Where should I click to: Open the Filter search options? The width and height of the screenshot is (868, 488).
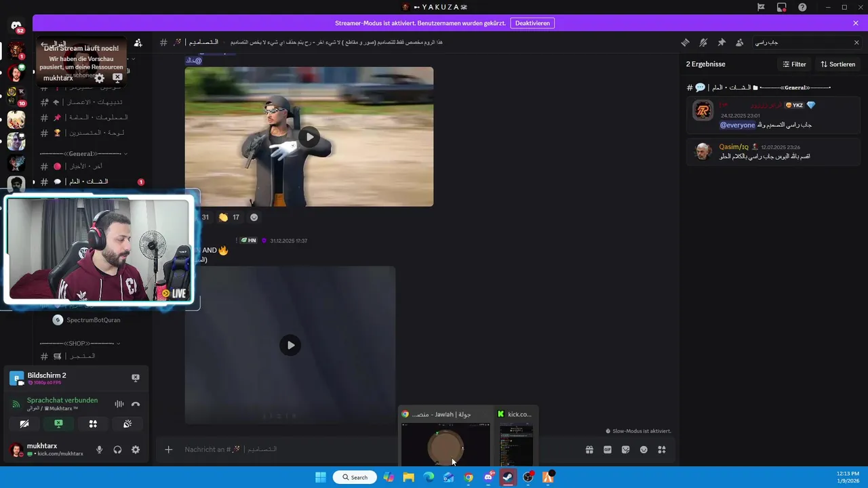coord(794,64)
